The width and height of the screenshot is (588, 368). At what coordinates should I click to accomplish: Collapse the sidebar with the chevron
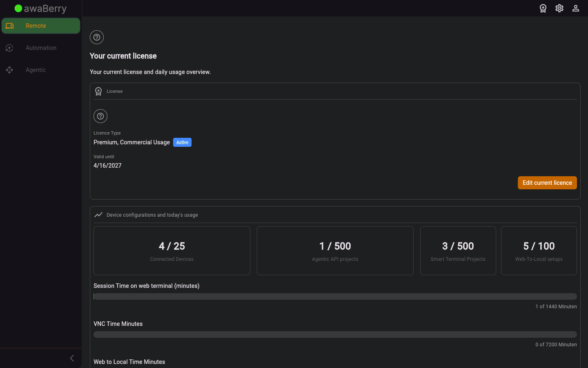click(x=72, y=358)
